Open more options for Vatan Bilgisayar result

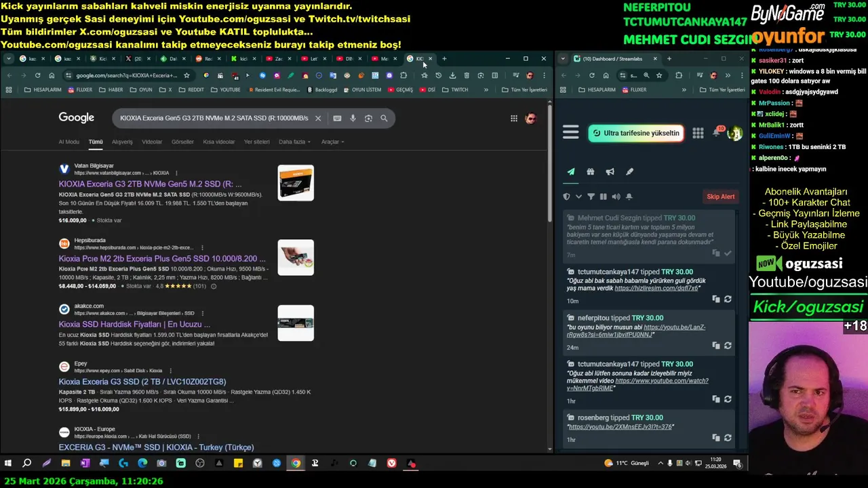176,173
